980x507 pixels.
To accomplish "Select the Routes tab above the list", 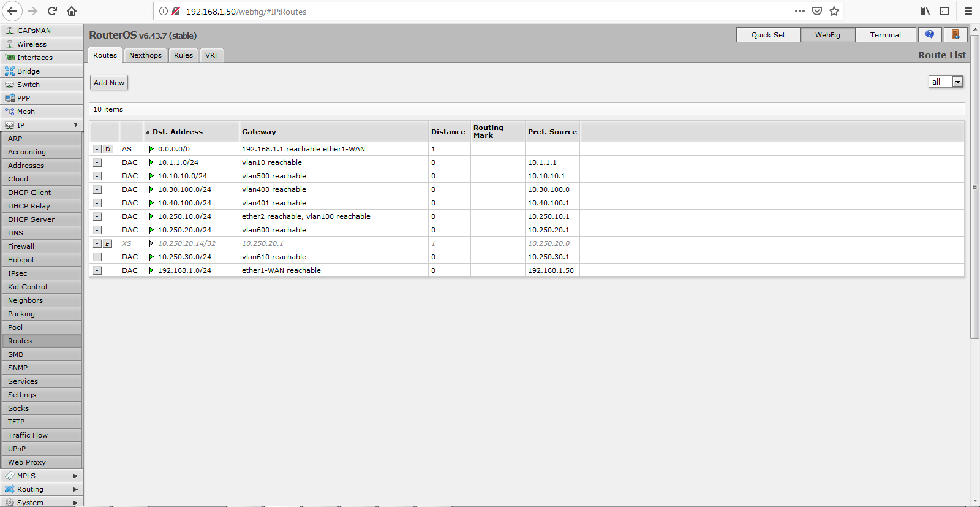I will (105, 55).
